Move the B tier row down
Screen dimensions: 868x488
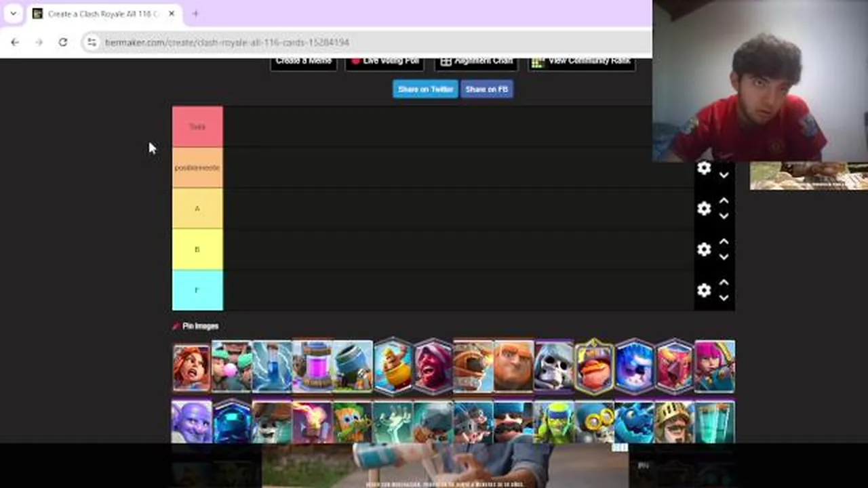point(724,257)
